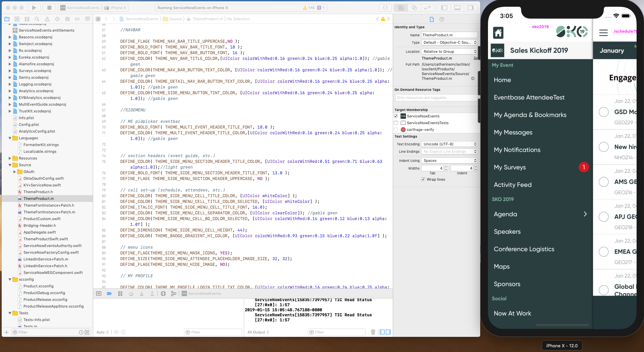Click Source in the jump bar
Screen dimensions: 644x352
(x=175, y=19)
